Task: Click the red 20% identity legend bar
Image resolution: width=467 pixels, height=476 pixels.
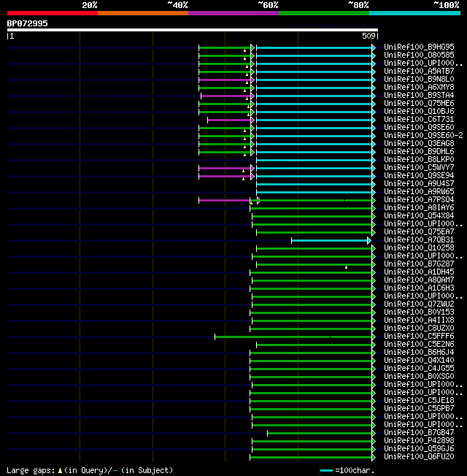Action: coord(53,13)
